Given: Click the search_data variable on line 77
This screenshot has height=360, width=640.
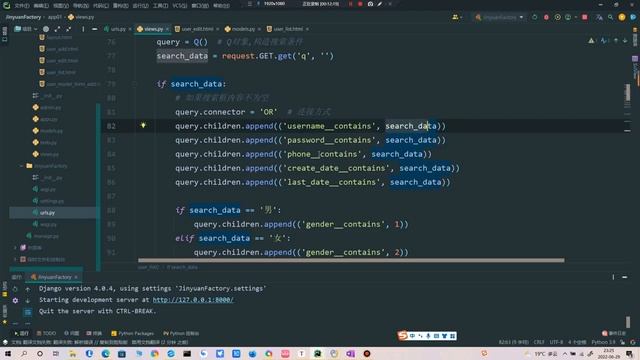Looking at the screenshot, I should pyautogui.click(x=182, y=56).
